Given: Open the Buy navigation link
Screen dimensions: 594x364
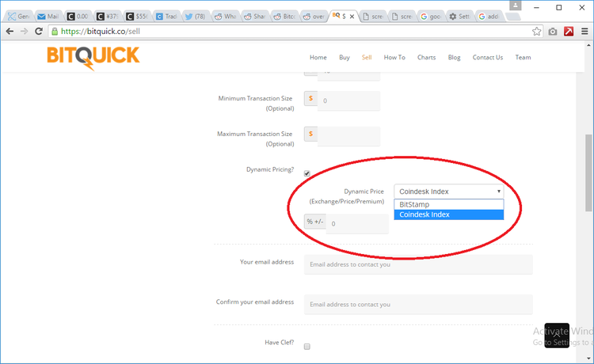Looking at the screenshot, I should [345, 58].
